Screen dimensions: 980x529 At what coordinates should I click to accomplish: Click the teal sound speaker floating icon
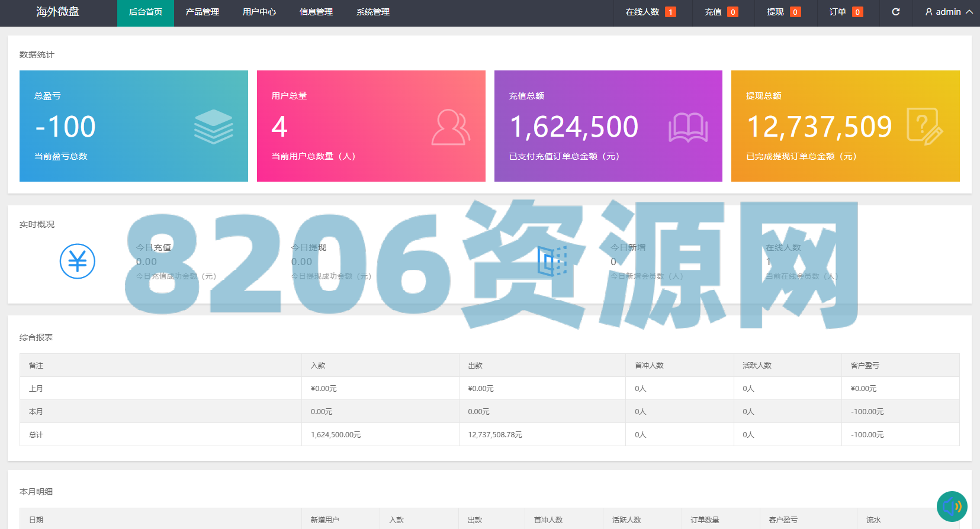952,507
